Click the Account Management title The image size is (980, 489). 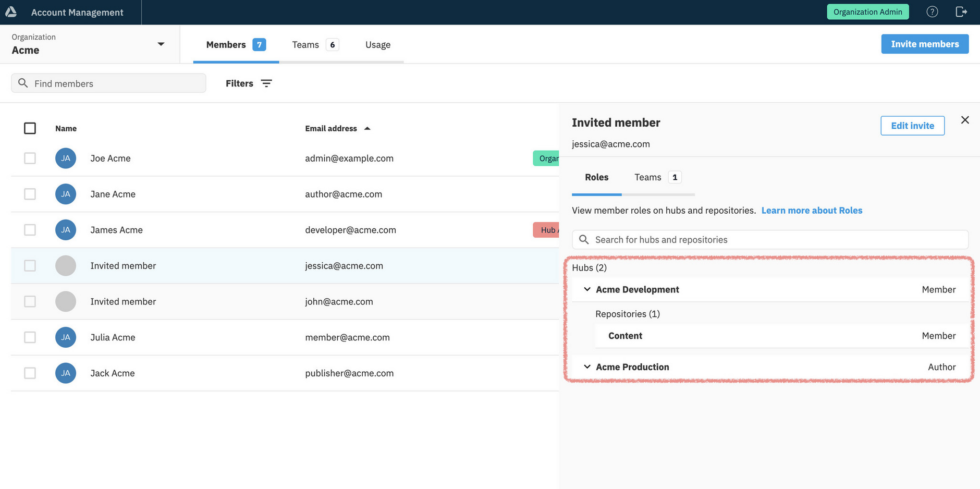tap(77, 12)
